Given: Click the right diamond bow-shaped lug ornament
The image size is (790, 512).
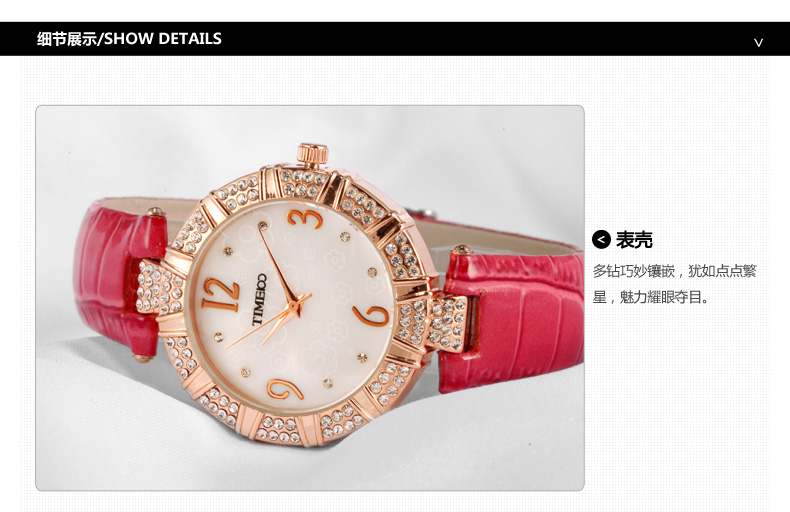Looking at the screenshot, I should [432, 324].
